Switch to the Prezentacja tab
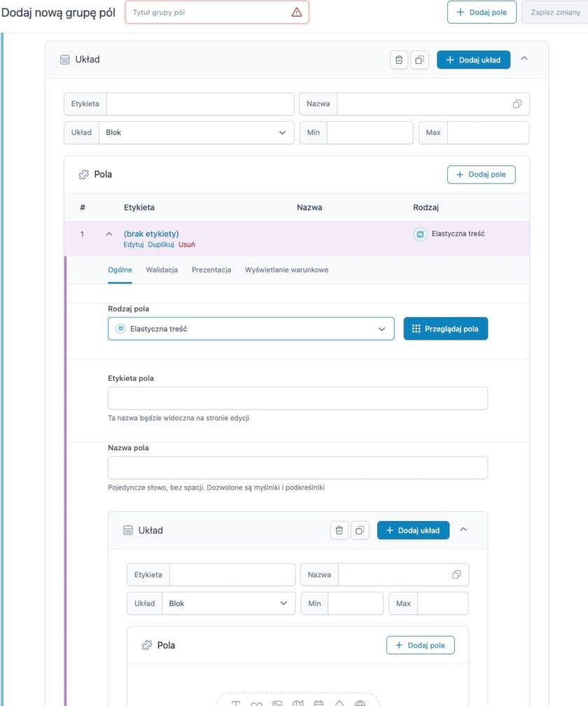The height and width of the screenshot is (706, 588). [211, 270]
